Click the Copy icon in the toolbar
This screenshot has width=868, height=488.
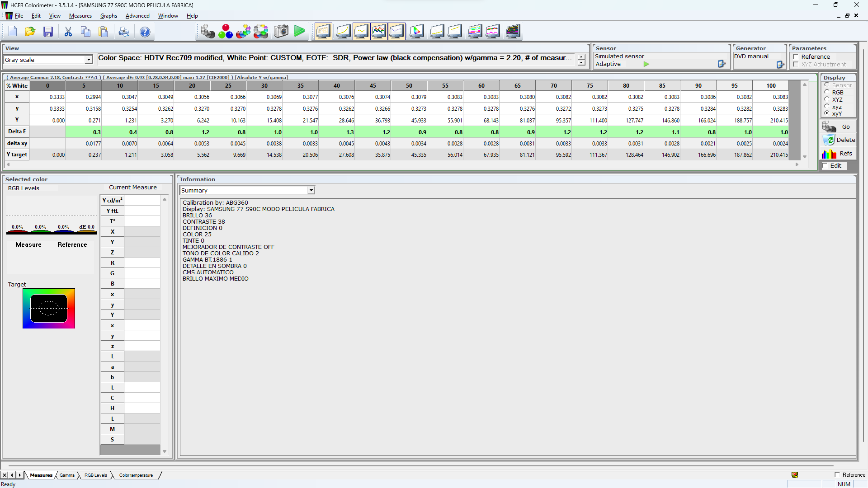(x=86, y=32)
